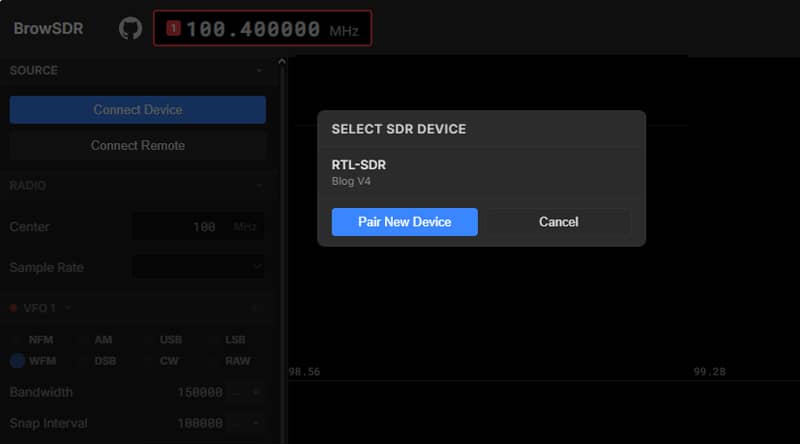800x444 pixels.
Task: Select the DSB demodulation mode
Action: coord(98,361)
